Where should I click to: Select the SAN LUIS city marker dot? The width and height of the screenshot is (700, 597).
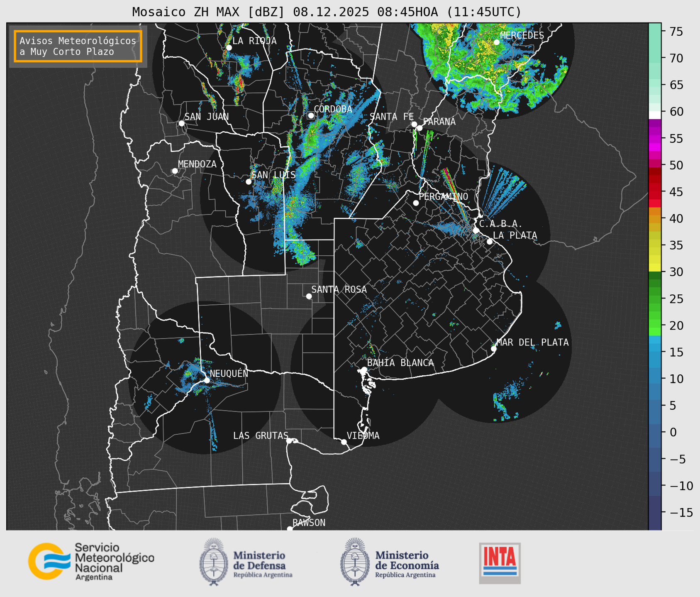[249, 182]
